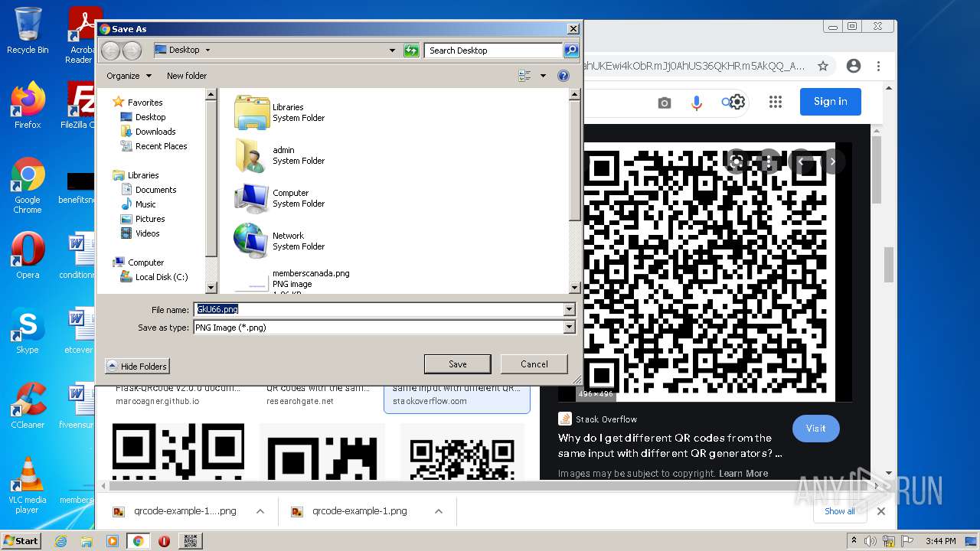Click the Back arrow in Save As dialog
The image size is (980, 551).
tap(111, 51)
